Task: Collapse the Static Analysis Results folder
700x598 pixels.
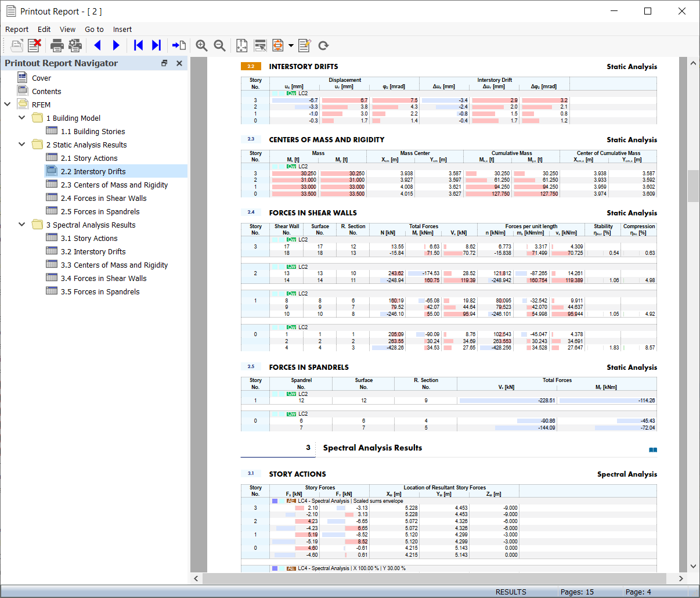Action: tap(22, 145)
